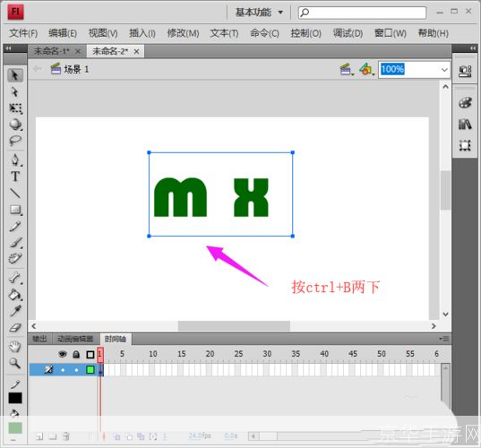Select the Brush tool

15,243
